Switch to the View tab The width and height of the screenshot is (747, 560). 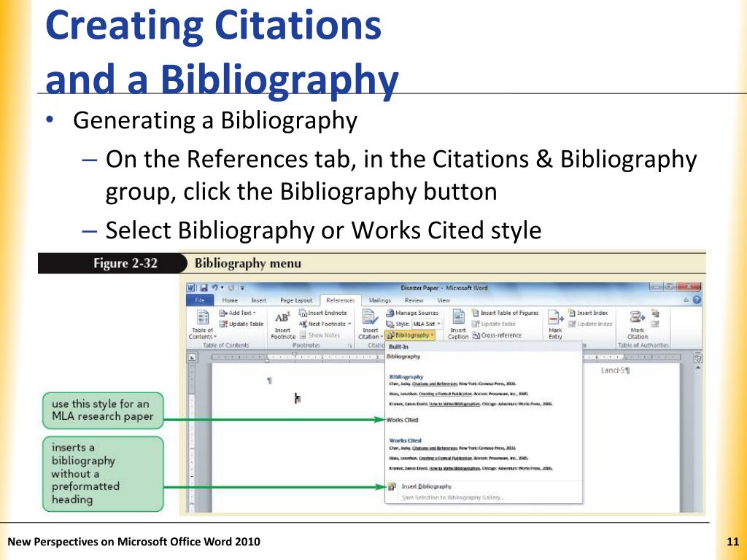(443, 300)
